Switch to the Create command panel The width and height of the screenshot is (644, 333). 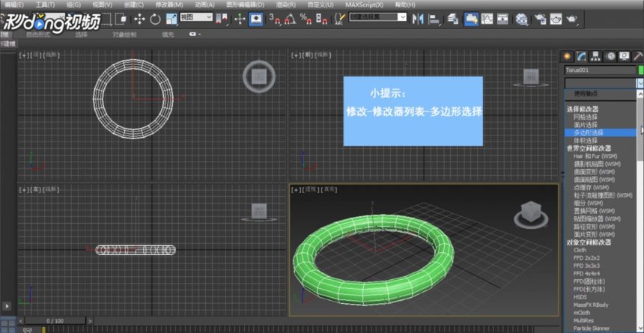pyautogui.click(x=568, y=56)
